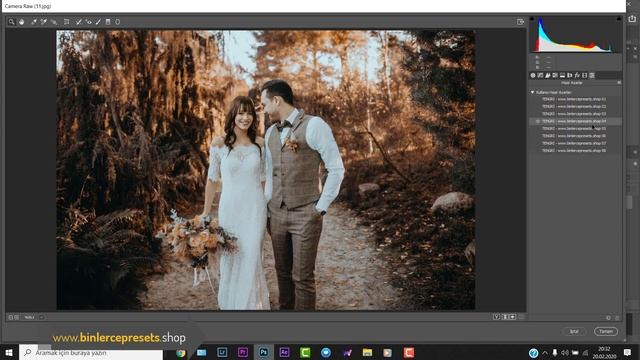Open the Tone Curve panel tab

point(540,76)
